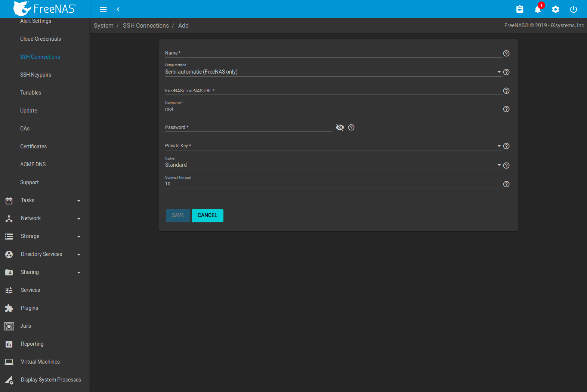Expand the Tasks menu arrow
The height and width of the screenshot is (392, 587).
click(79, 201)
